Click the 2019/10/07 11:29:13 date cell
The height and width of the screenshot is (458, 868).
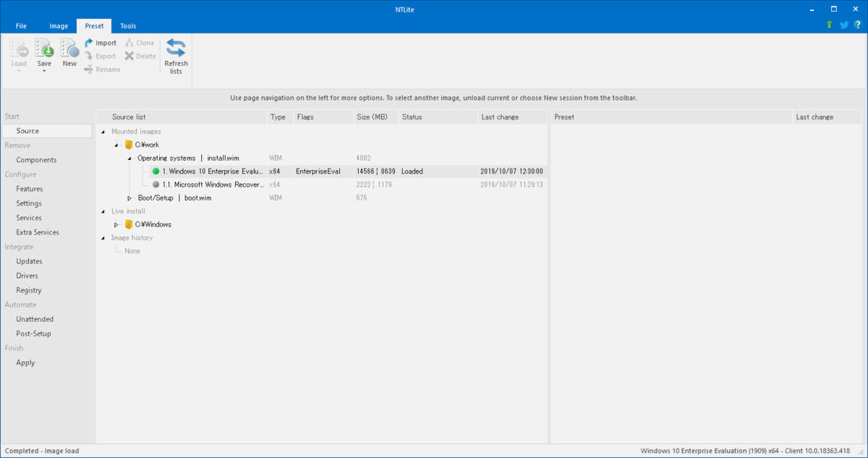point(511,185)
